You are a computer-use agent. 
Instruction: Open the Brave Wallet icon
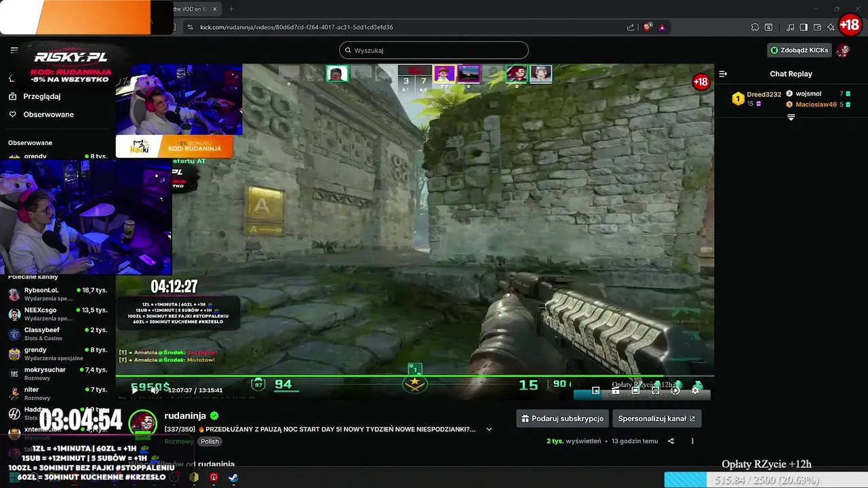pos(817,27)
